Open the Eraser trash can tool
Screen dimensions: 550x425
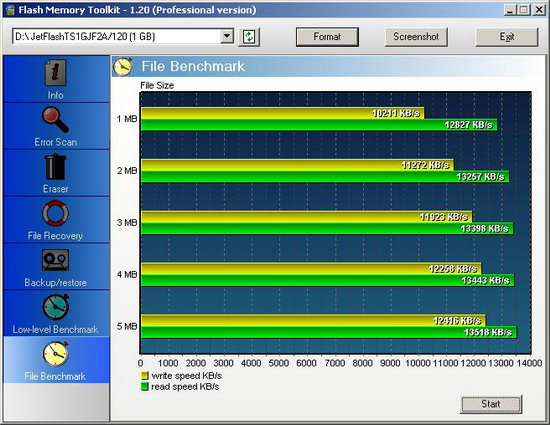[55, 167]
